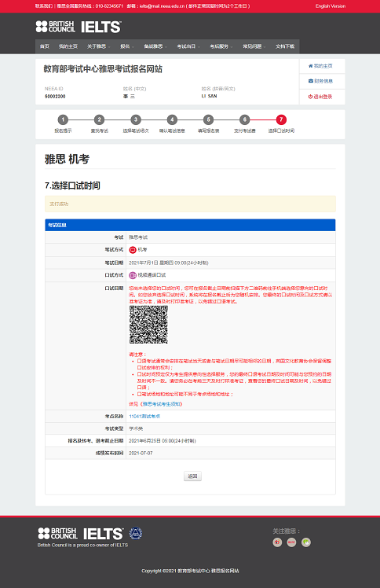Select step 3 circle 选择笔试场次
Viewport: 380px width, 588px height.
point(136,119)
